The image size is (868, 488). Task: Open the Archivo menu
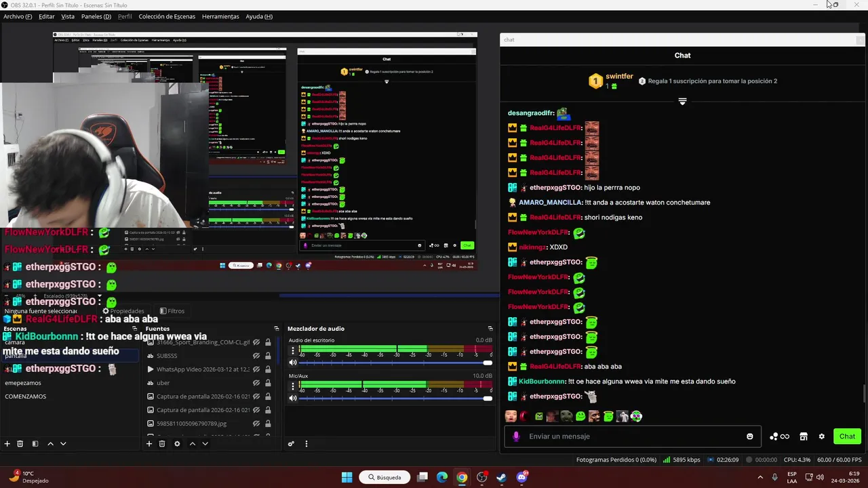[18, 16]
